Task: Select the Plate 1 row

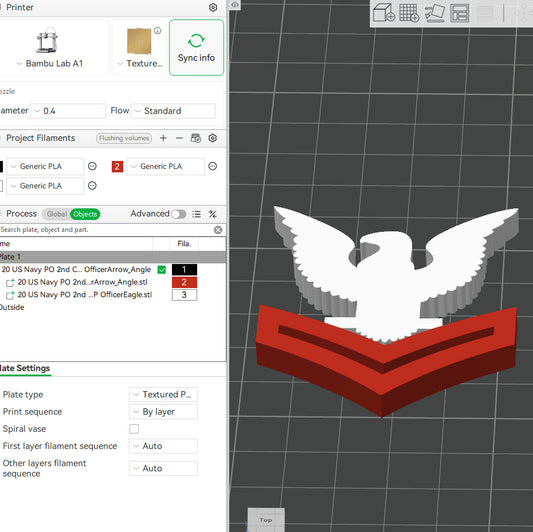Action: click(x=113, y=257)
